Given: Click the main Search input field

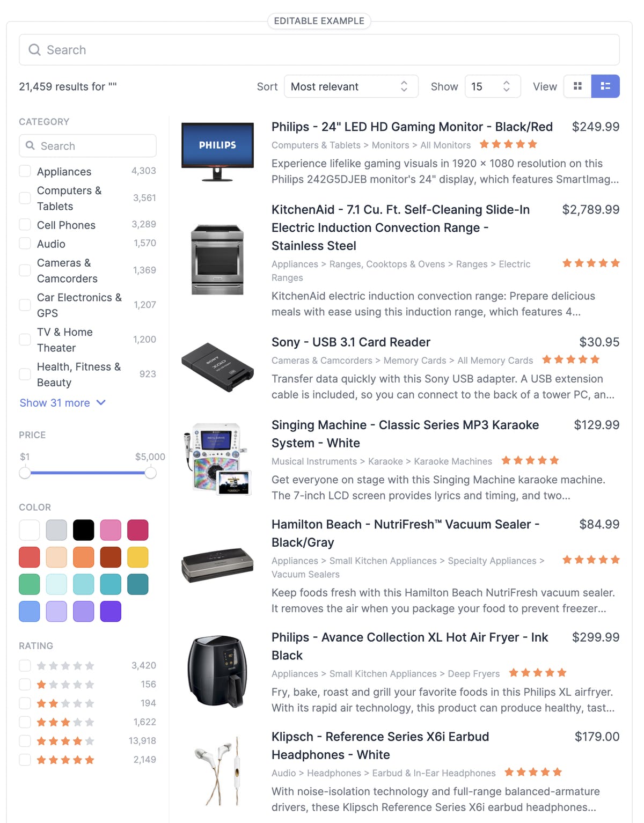Looking at the screenshot, I should pyautogui.click(x=319, y=50).
